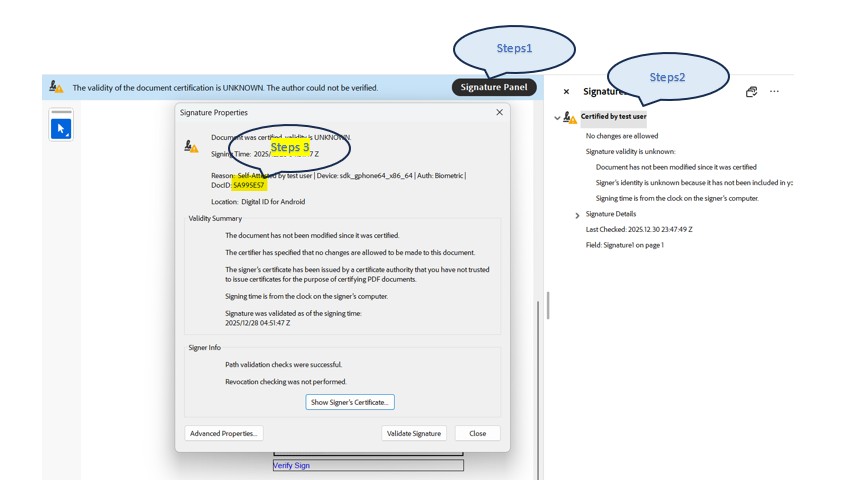Select the arrow selection tool
The height and width of the screenshot is (480, 851).
point(61,129)
